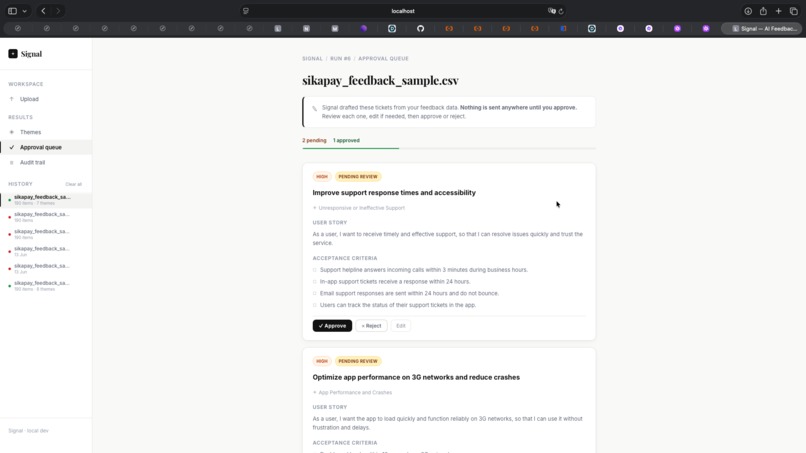Click PENDING REVIEW badge on 3G performance ticket

358,361
